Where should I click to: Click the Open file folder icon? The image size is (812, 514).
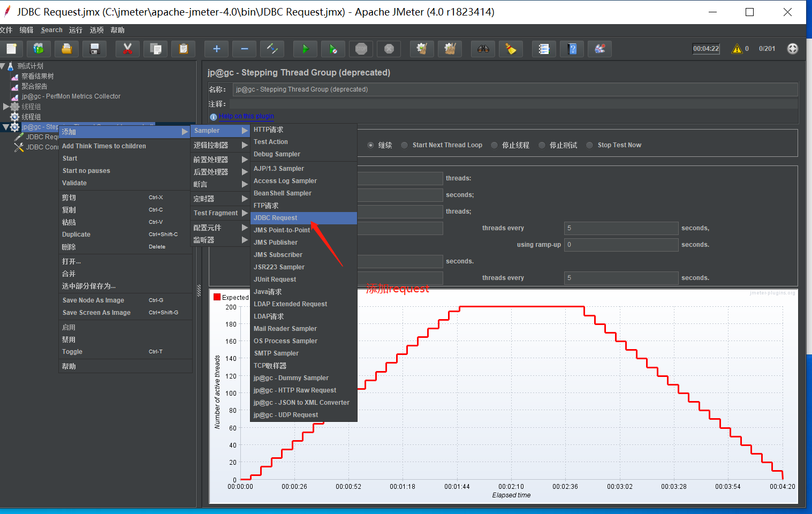[66, 49]
